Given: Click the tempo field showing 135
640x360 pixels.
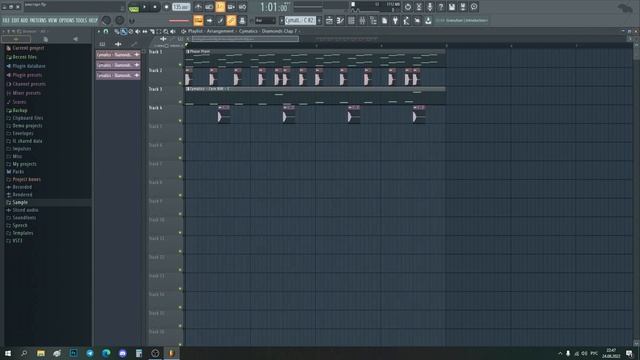Looking at the screenshot, I should point(181,7).
